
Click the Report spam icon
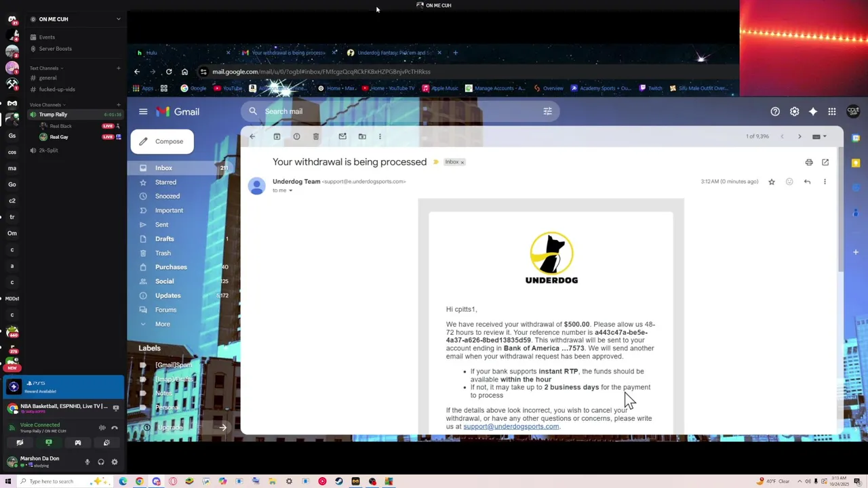(296, 137)
